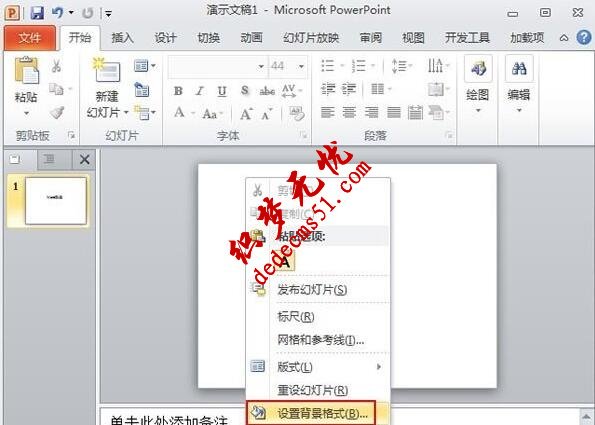Open the 绘图 drawing button
The image size is (595, 425).
click(x=478, y=84)
